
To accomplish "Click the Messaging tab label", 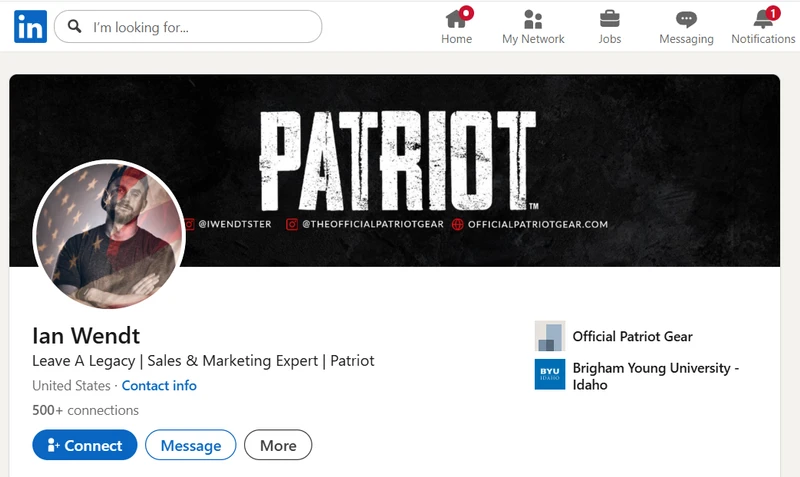I will click(686, 39).
